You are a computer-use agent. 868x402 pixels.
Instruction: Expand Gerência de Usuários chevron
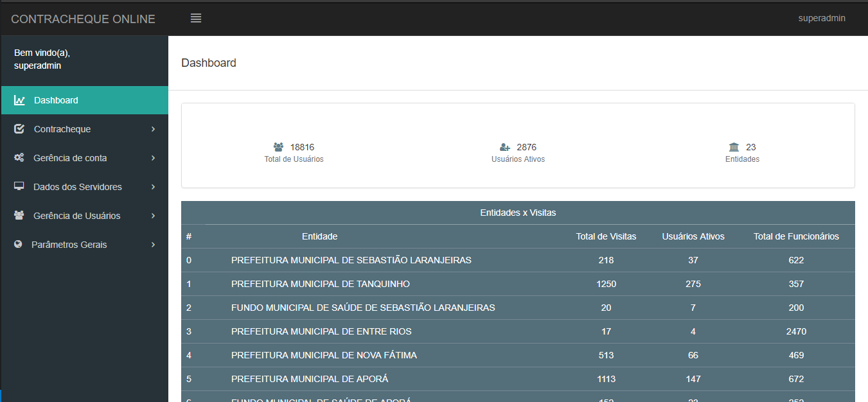[x=153, y=216]
